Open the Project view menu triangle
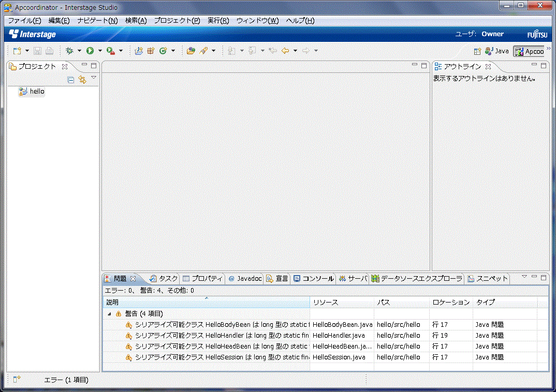 click(x=94, y=78)
